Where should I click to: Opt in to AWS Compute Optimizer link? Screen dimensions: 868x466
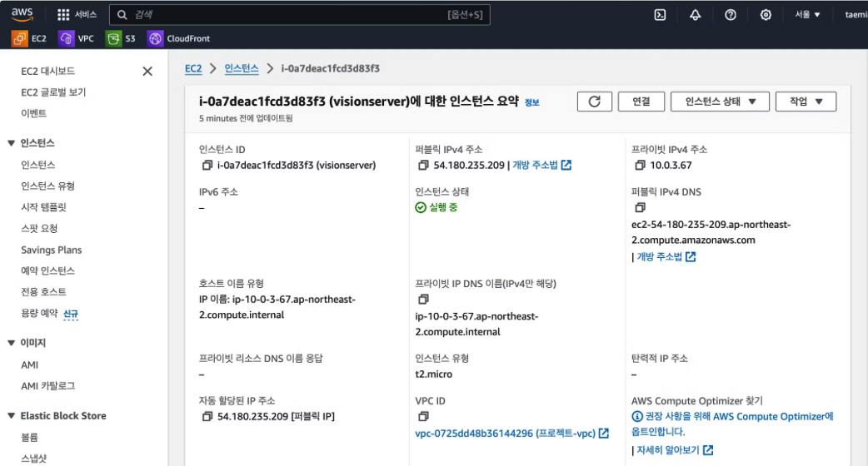point(732,424)
